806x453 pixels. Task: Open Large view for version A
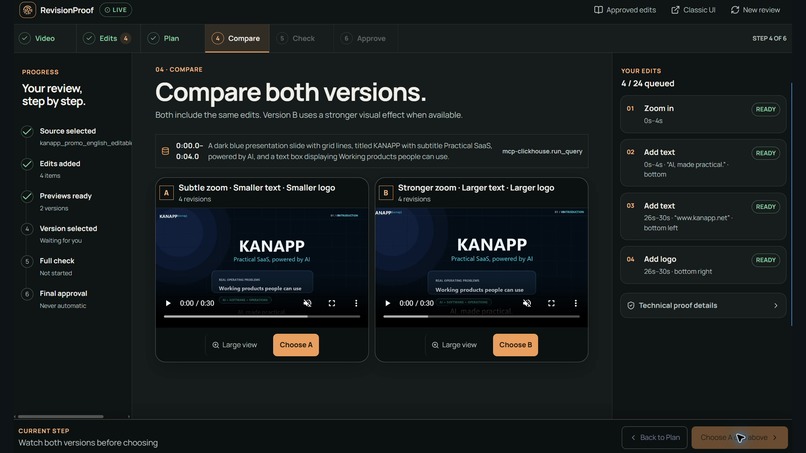(234, 345)
